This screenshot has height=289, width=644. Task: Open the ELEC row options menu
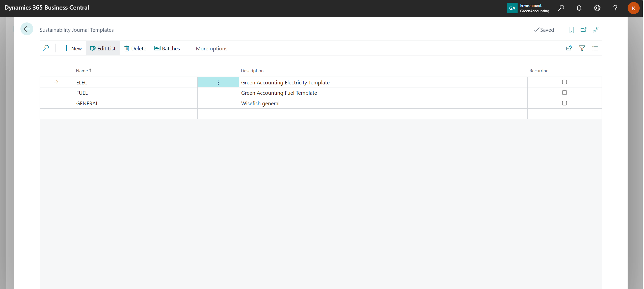(x=218, y=82)
